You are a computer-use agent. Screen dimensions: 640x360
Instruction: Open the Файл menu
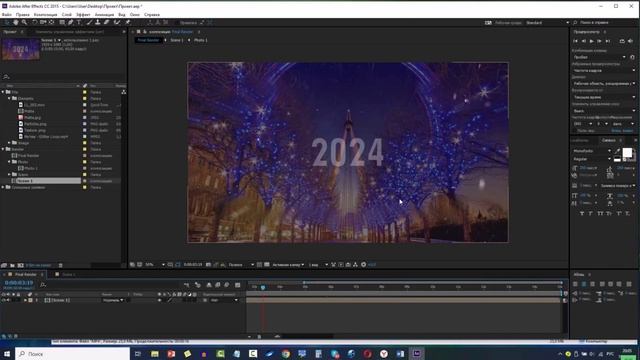click(x=7, y=14)
